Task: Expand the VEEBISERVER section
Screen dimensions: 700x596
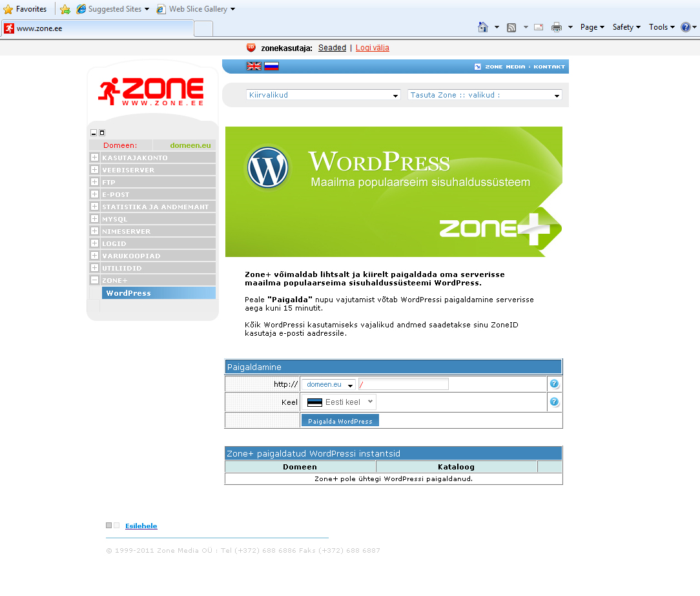Action: (95, 170)
